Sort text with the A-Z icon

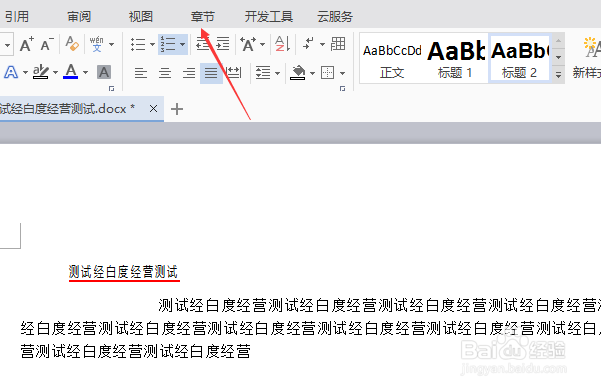pos(282,44)
